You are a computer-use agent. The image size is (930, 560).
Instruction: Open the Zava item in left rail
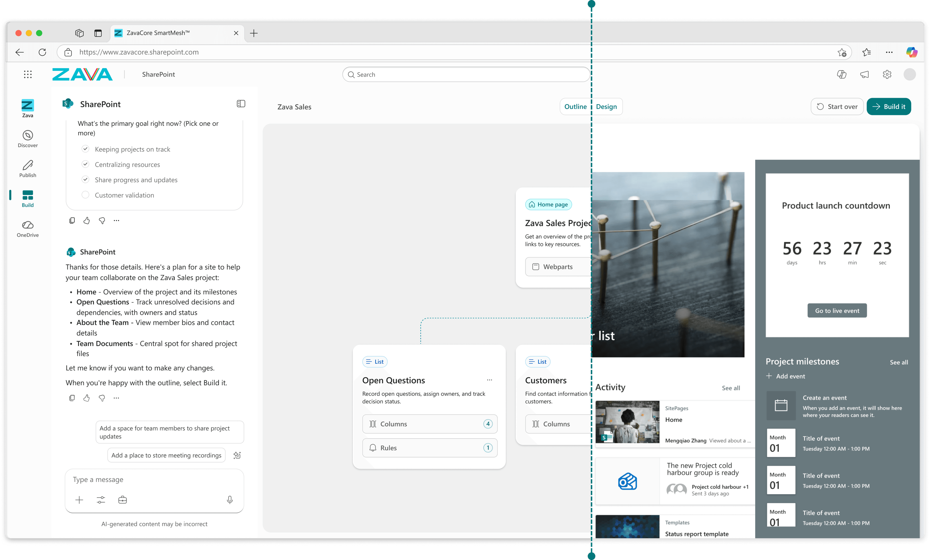(28, 108)
